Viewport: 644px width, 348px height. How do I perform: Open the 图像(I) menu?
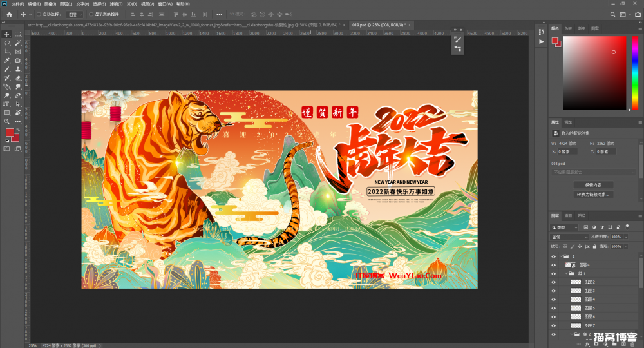pyautogui.click(x=50, y=4)
